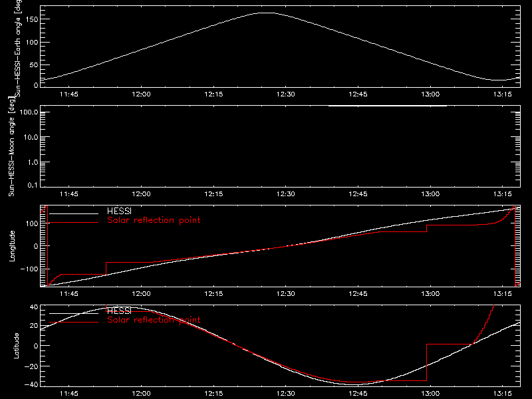Select the Latitude axis title

tap(16, 346)
